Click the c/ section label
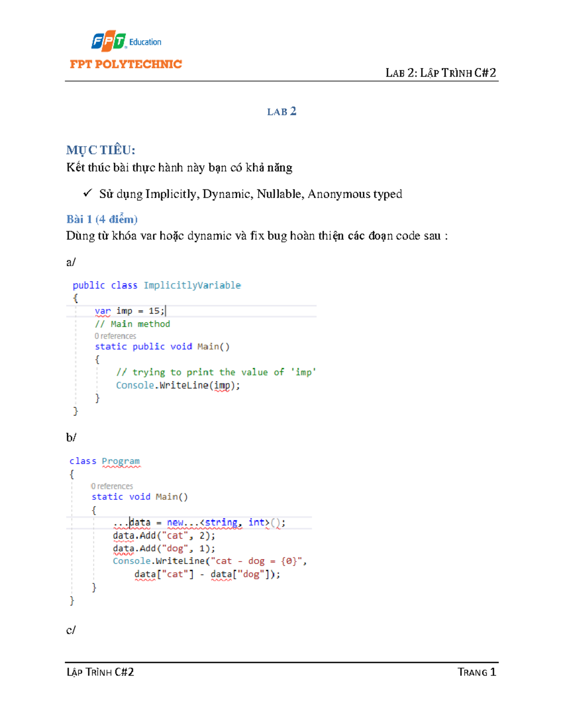The width and height of the screenshot is (563, 728). [70, 630]
